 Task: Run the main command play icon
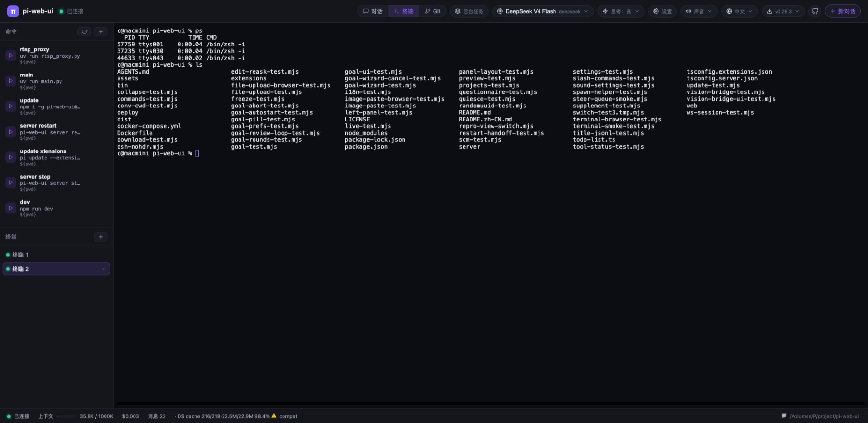point(11,81)
